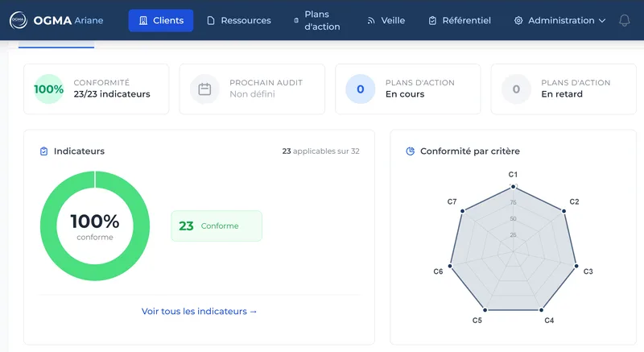Click the 23 applicables sur 32 text
Image resolution: width=644 pixels, height=352 pixels.
coord(320,151)
